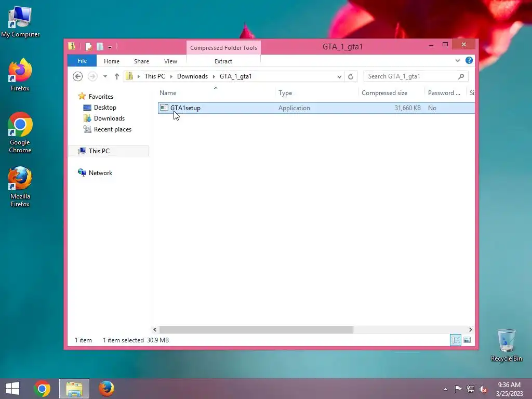
Task: Customize Quick Access Toolbar dropdown
Action: 110,47
